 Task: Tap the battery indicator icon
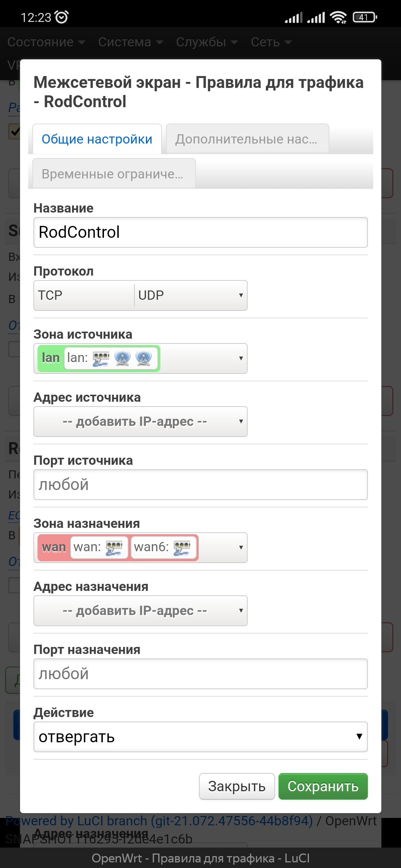tap(365, 17)
